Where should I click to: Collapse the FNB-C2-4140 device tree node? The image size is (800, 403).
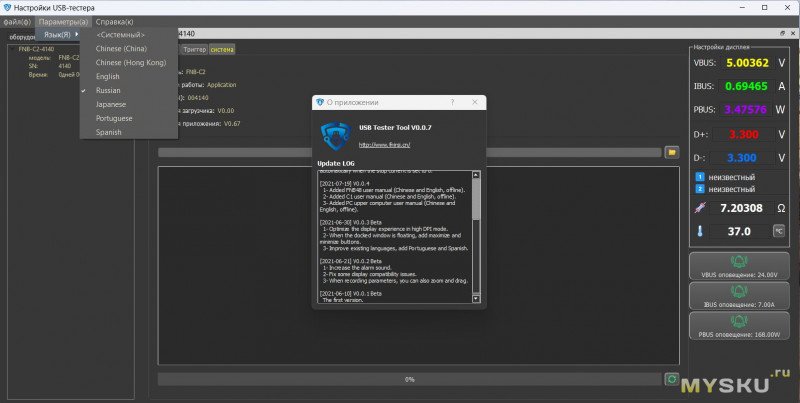pyautogui.click(x=11, y=48)
